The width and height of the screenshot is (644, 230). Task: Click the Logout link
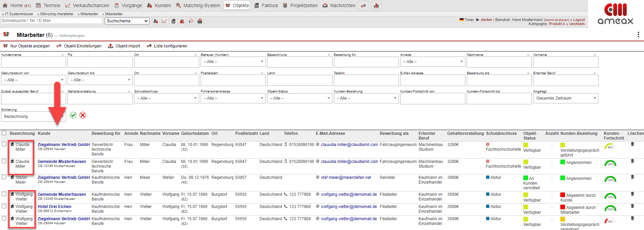[x=579, y=20]
